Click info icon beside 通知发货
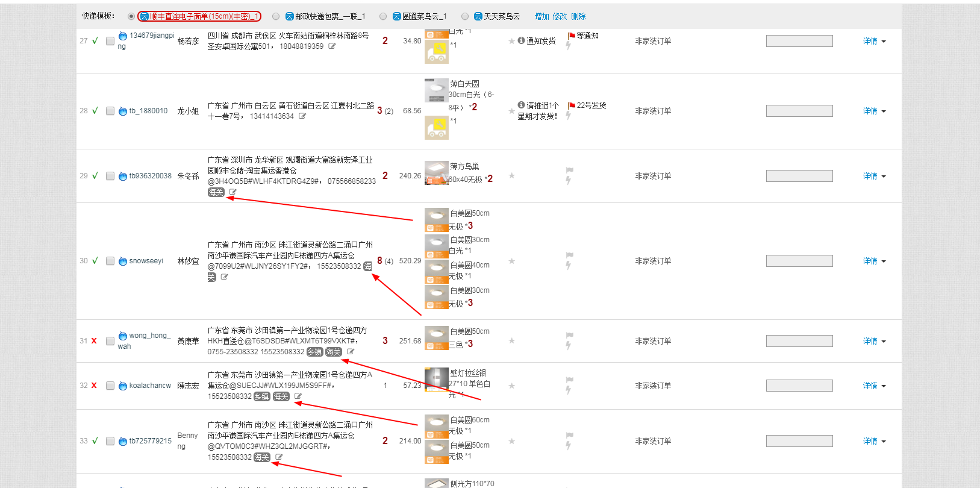Image resolution: width=980 pixels, height=488 pixels. coord(521,40)
